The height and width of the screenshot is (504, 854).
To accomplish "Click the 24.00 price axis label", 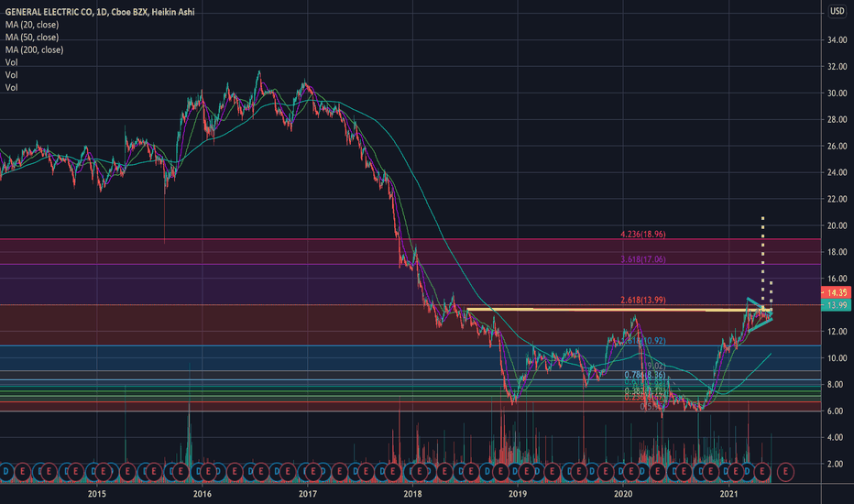I will (838, 172).
